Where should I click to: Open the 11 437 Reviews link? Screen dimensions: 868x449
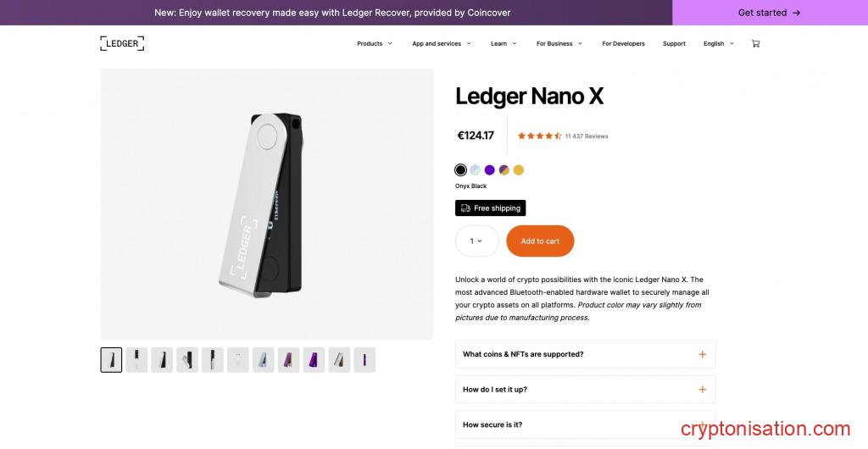click(587, 136)
